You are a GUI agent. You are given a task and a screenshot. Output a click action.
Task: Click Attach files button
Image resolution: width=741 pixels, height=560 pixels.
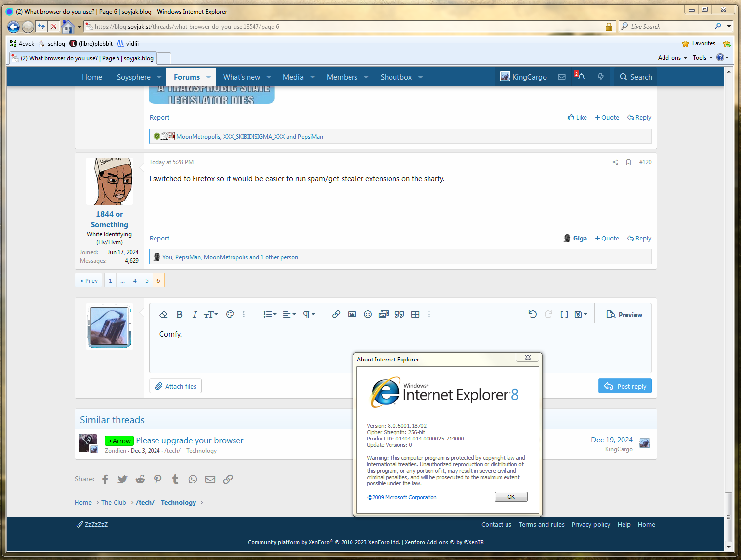point(175,386)
